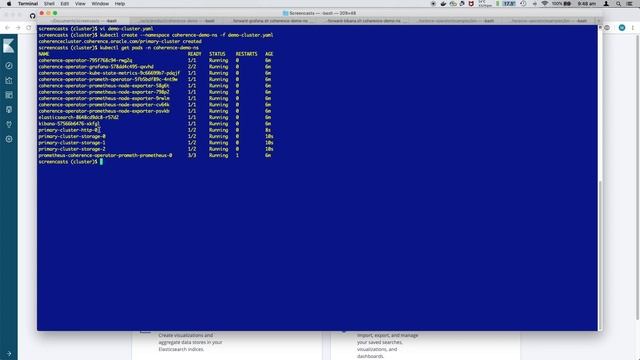Open Discover via the compass sidebar icon

coord(9,66)
